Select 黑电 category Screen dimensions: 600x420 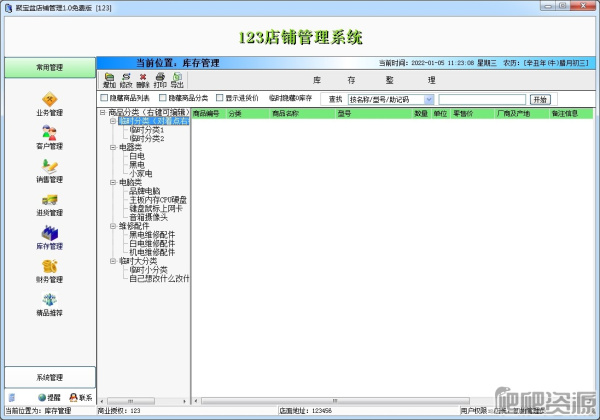coord(137,165)
